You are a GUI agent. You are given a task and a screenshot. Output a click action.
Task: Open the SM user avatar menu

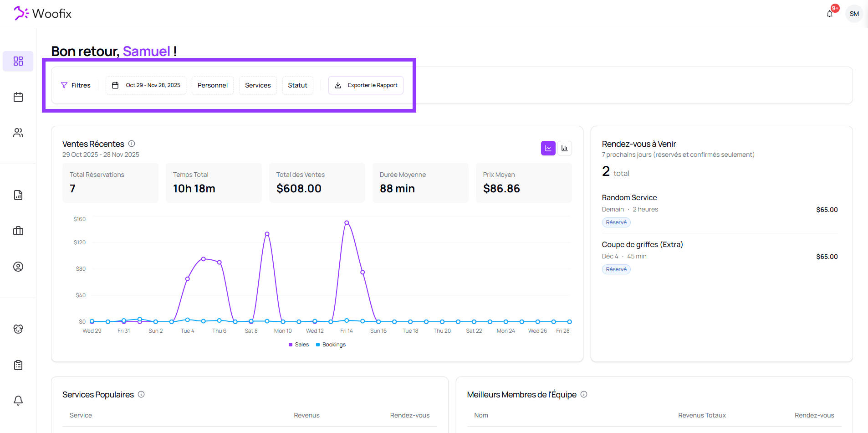point(854,14)
